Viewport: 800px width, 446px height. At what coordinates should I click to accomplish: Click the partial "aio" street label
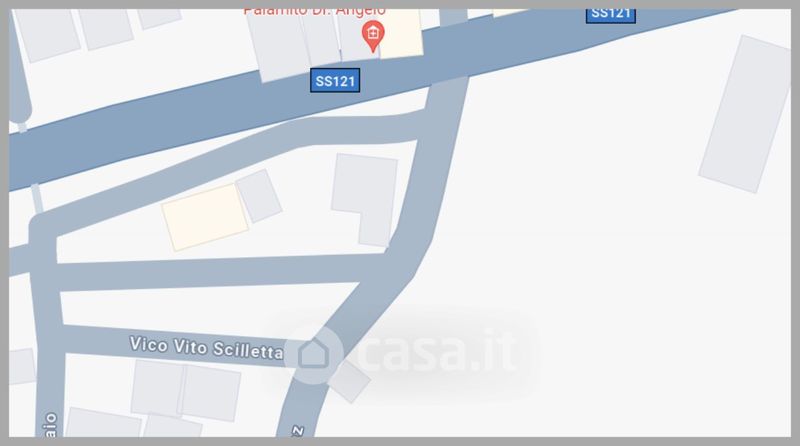[x=51, y=425]
